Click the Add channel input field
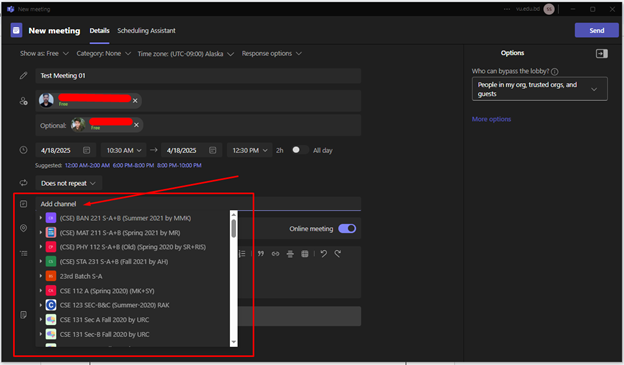Screen dimensions: 624x365 pyautogui.click(x=198, y=204)
